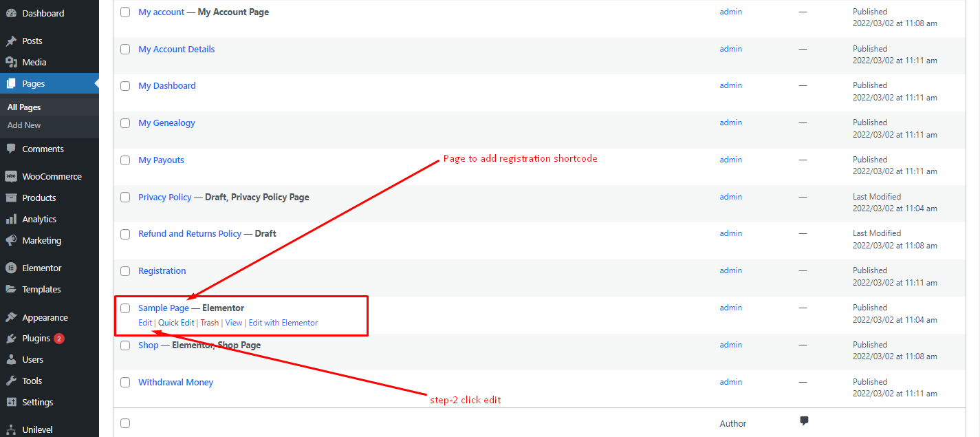Open the Media library
This screenshot has width=980, height=437.
(34, 62)
